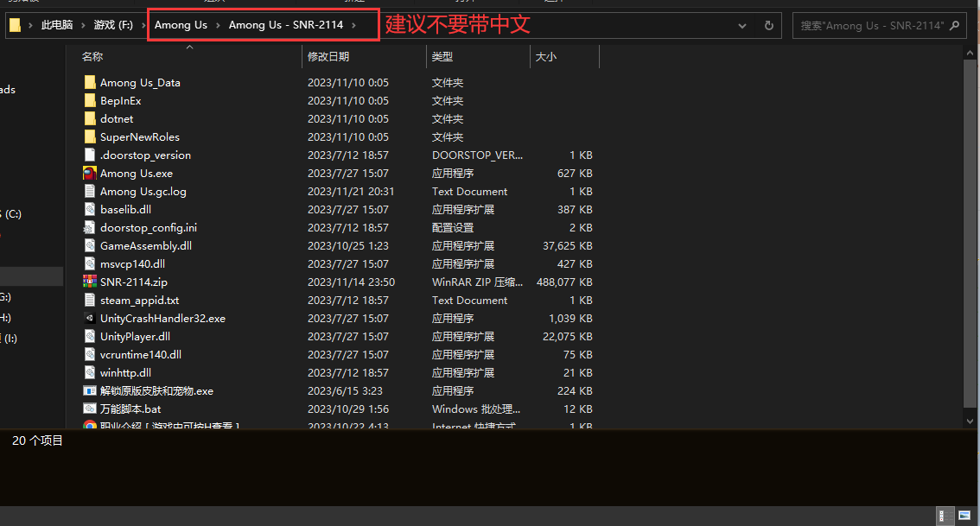Image resolution: width=980 pixels, height=526 pixels.
Task: Select the Among Us_Data folder icon
Action: (90, 82)
